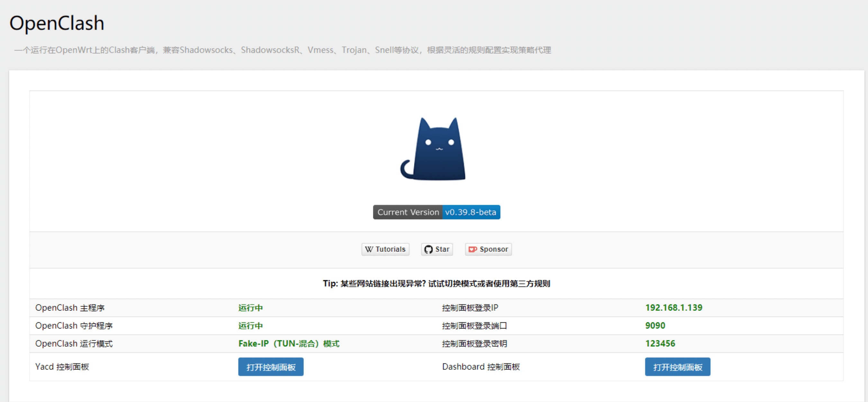Viewport: 868px width, 402px height.
Task: Open the Sponsor button
Action: [488, 249]
